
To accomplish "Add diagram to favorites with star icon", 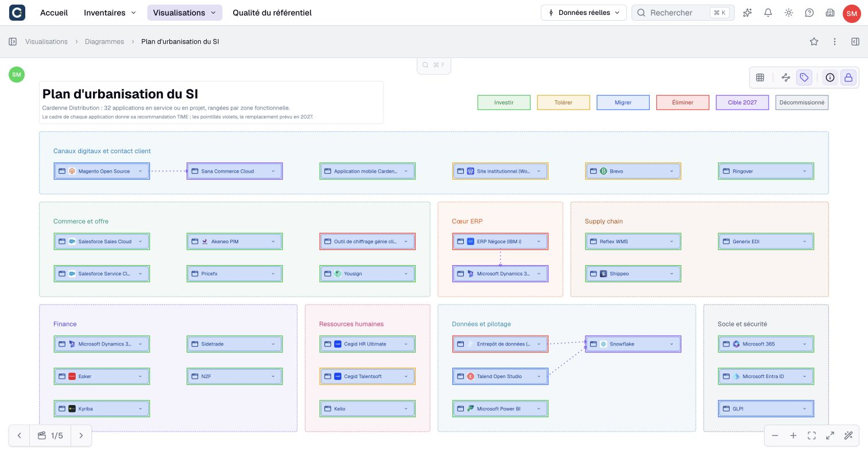I will click(x=813, y=41).
